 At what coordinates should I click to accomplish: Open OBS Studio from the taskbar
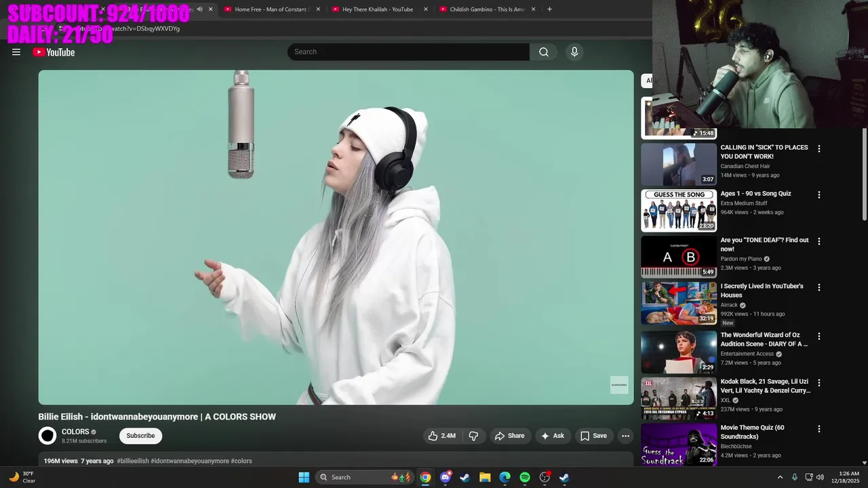[545, 477]
